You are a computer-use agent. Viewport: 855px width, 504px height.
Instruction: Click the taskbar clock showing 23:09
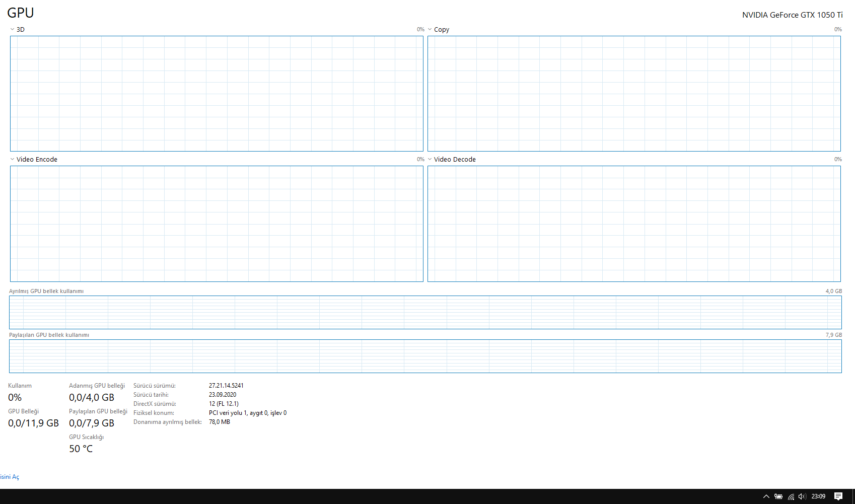coord(818,496)
